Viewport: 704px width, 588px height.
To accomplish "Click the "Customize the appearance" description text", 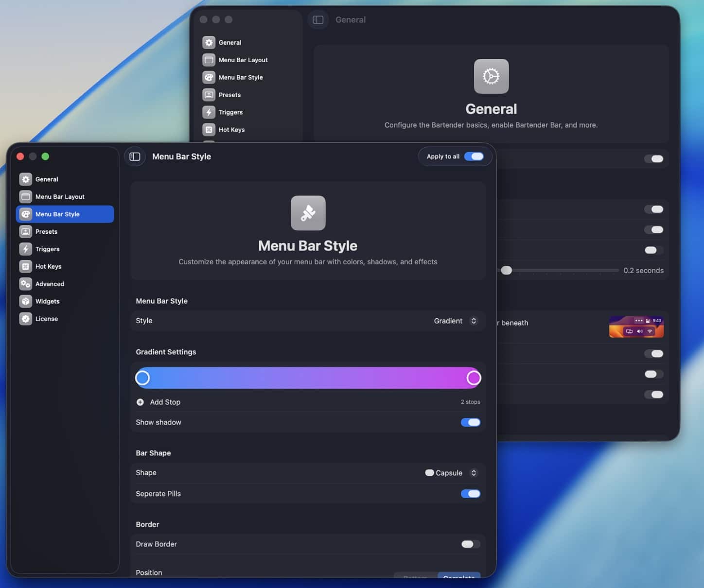I will 308,262.
